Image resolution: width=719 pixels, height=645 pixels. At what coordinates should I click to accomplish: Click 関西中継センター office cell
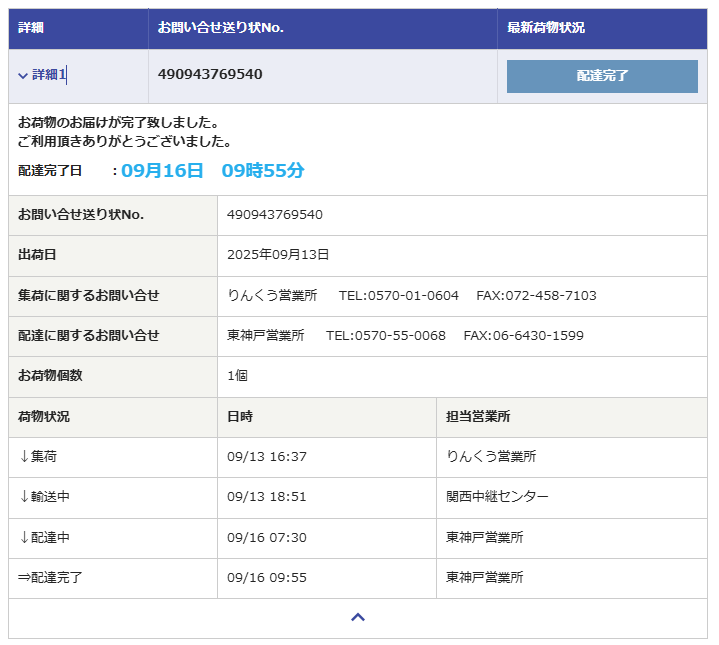click(x=497, y=497)
